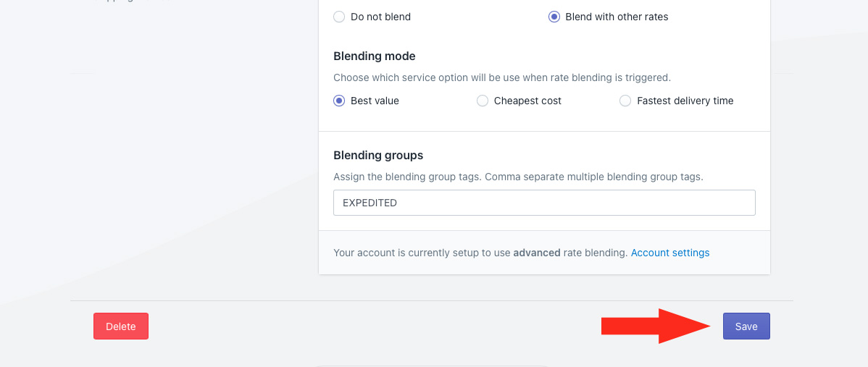Select Best value radio button circle
This screenshot has height=367, width=868.
point(339,101)
